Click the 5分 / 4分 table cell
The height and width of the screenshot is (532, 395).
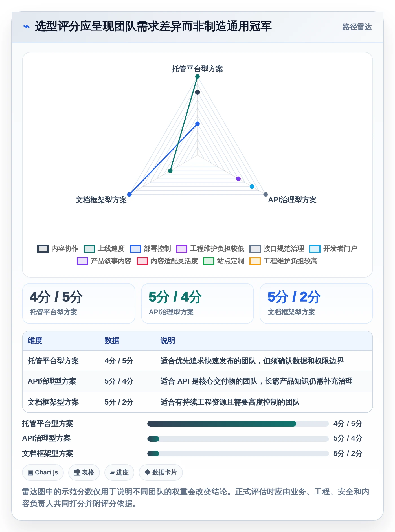pos(119,381)
